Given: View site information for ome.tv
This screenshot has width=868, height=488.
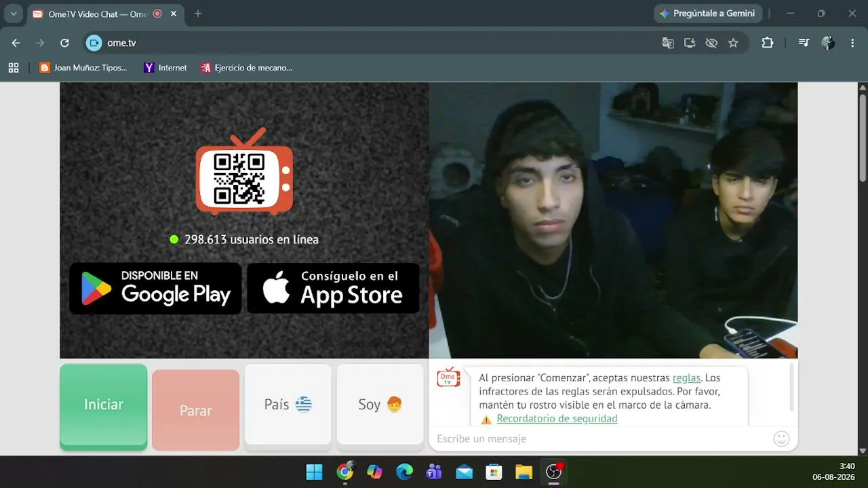Looking at the screenshot, I should click(94, 43).
